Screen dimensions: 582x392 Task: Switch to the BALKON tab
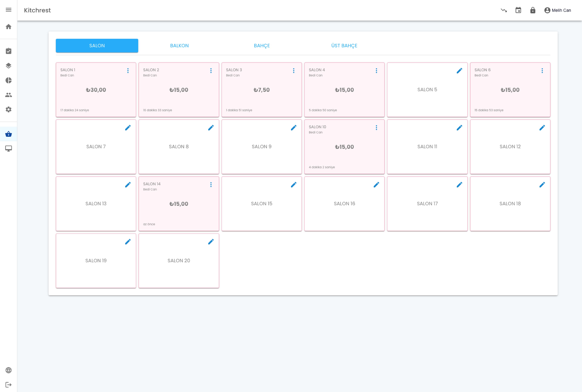pyautogui.click(x=179, y=46)
